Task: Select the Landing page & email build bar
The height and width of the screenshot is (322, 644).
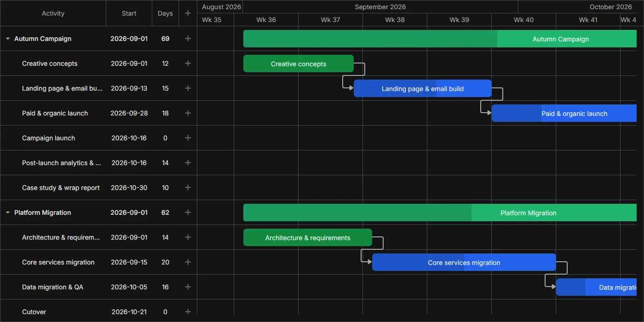Action: [x=423, y=88]
